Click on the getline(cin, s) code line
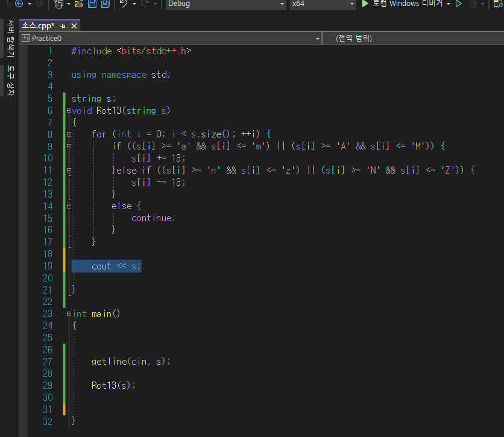Screen dimensions: 504x437 [x=131, y=361]
